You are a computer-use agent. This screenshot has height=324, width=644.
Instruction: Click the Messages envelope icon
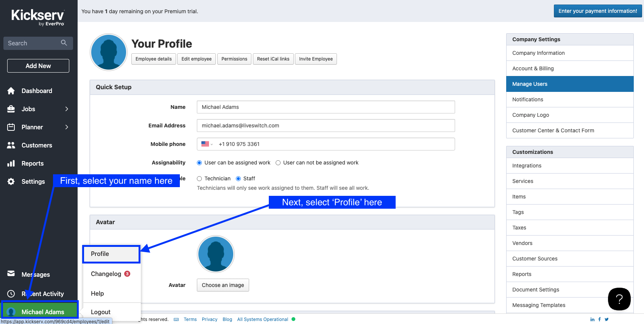click(x=11, y=273)
